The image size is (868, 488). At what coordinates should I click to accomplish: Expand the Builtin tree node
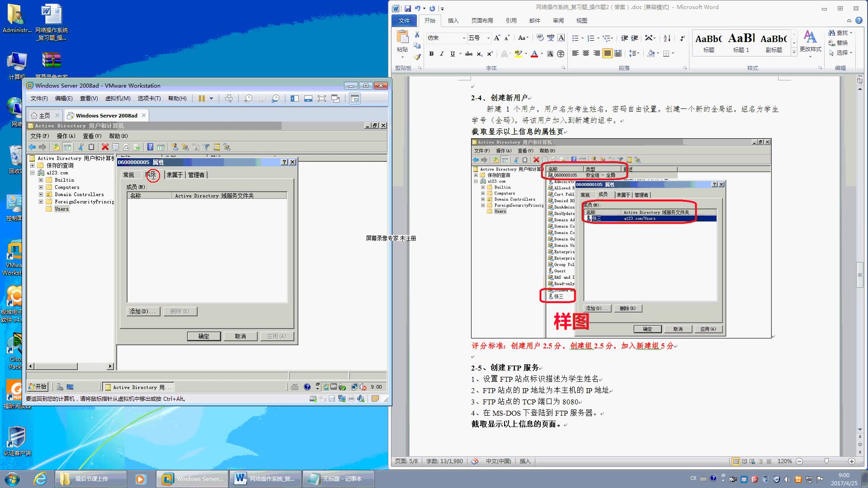coord(41,180)
